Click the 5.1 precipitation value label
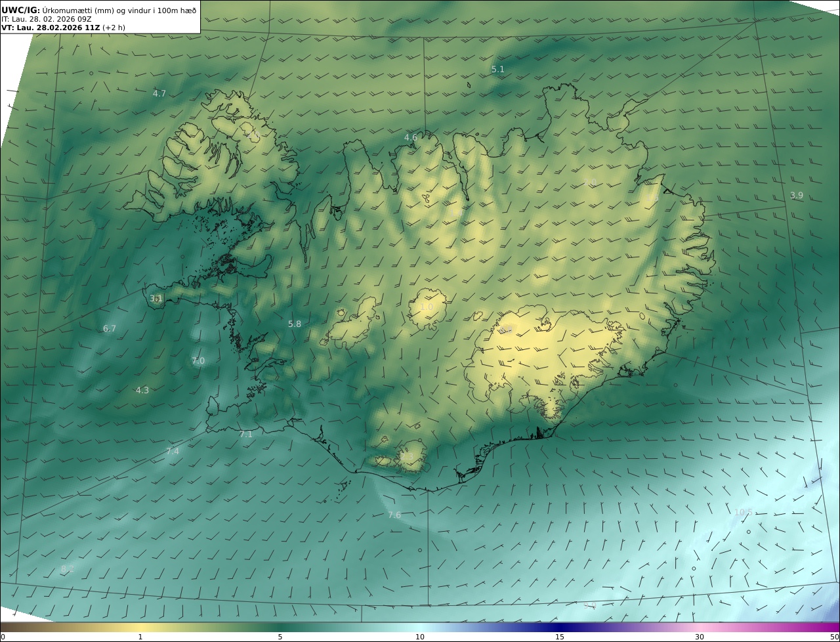The height and width of the screenshot is (642, 840). (x=498, y=69)
